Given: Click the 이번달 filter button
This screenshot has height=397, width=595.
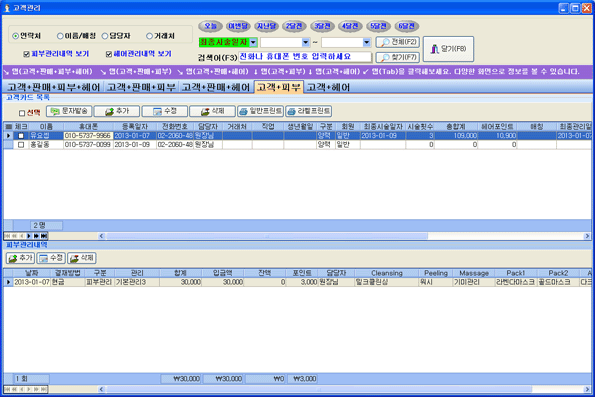Looking at the screenshot, I should point(238,26).
